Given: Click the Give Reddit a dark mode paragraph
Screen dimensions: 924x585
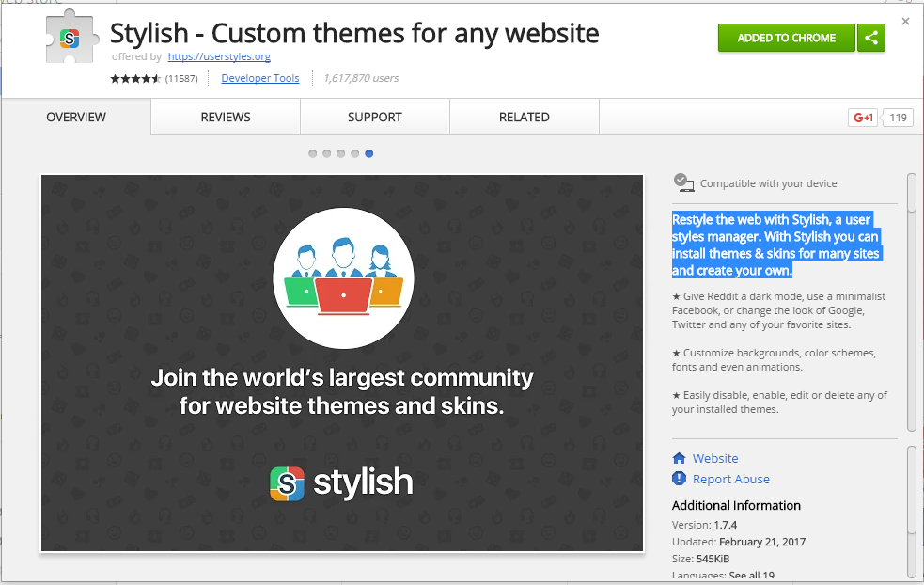Looking at the screenshot, I should click(x=778, y=310).
